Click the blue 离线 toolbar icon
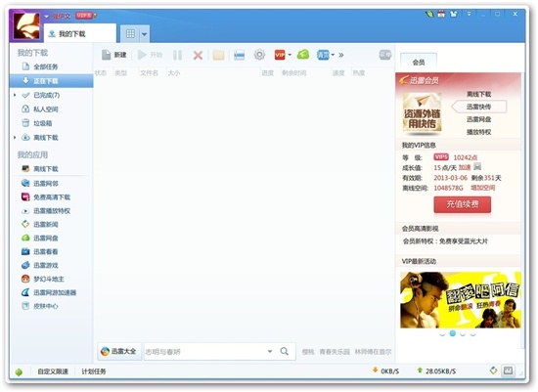 point(323,55)
